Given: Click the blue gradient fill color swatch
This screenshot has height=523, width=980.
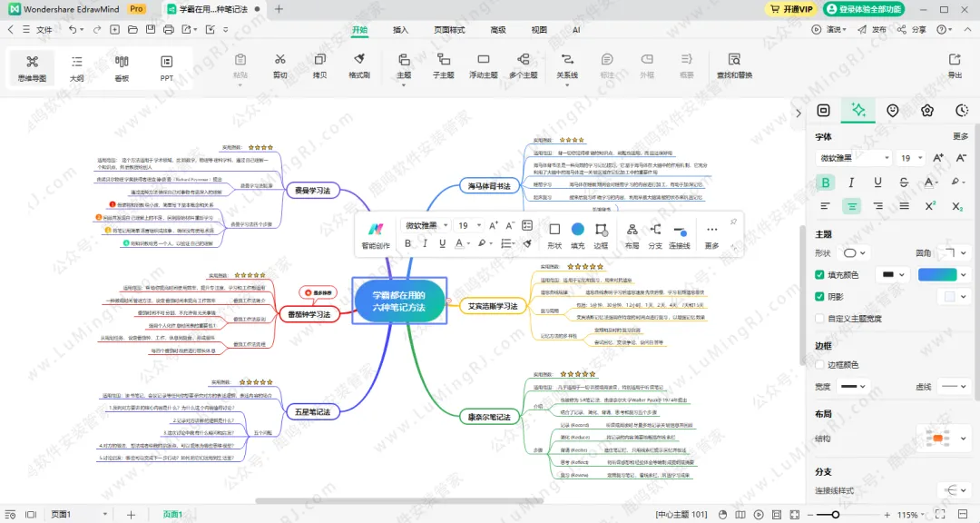Looking at the screenshot, I should [x=937, y=275].
